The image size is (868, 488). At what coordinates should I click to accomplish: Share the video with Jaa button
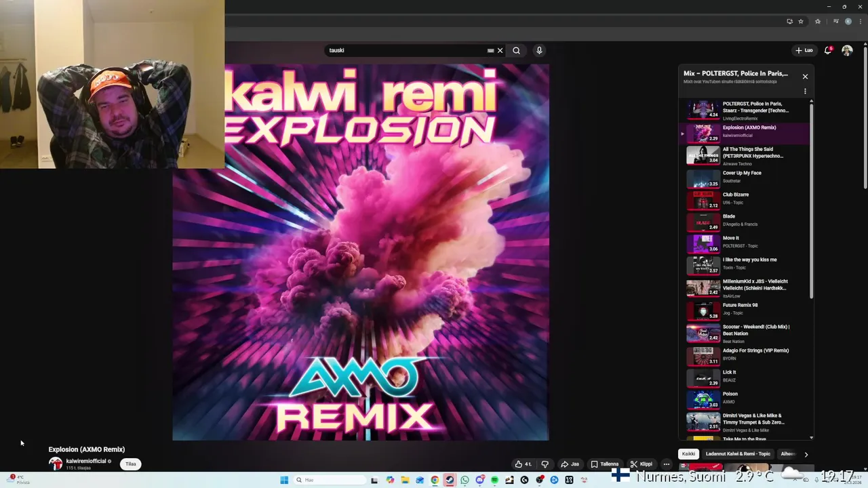(570, 464)
